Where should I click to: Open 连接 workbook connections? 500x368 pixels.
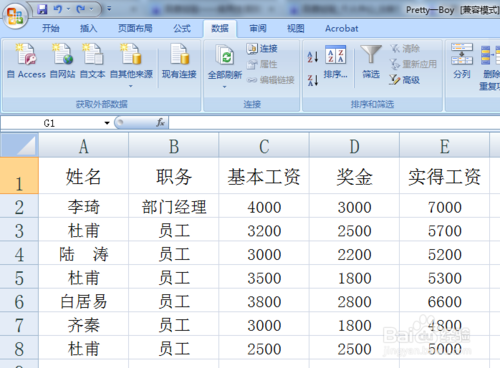pos(262,49)
